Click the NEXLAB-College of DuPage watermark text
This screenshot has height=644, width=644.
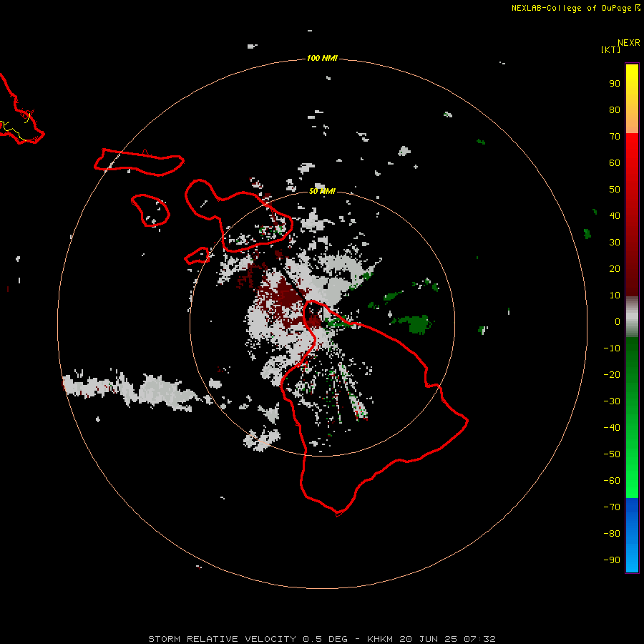tap(575, 8)
